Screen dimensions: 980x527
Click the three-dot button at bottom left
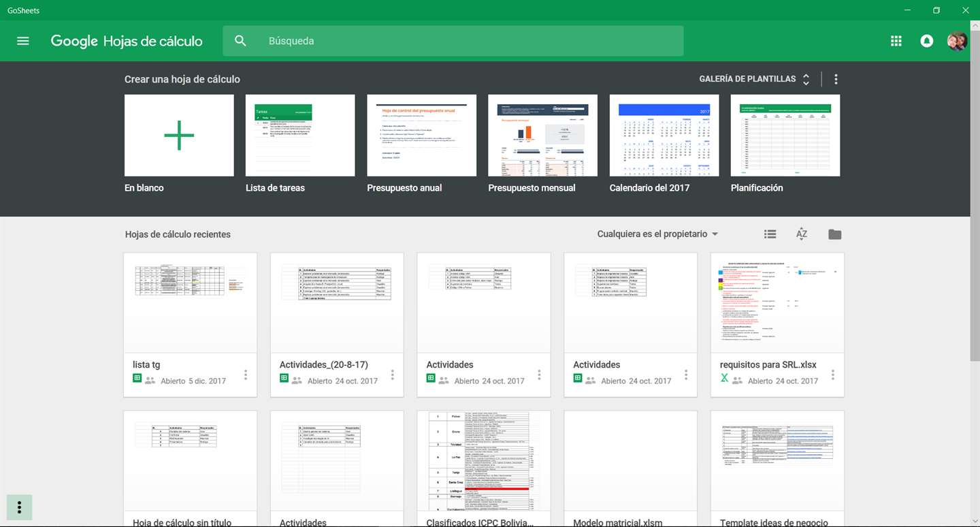(19, 507)
